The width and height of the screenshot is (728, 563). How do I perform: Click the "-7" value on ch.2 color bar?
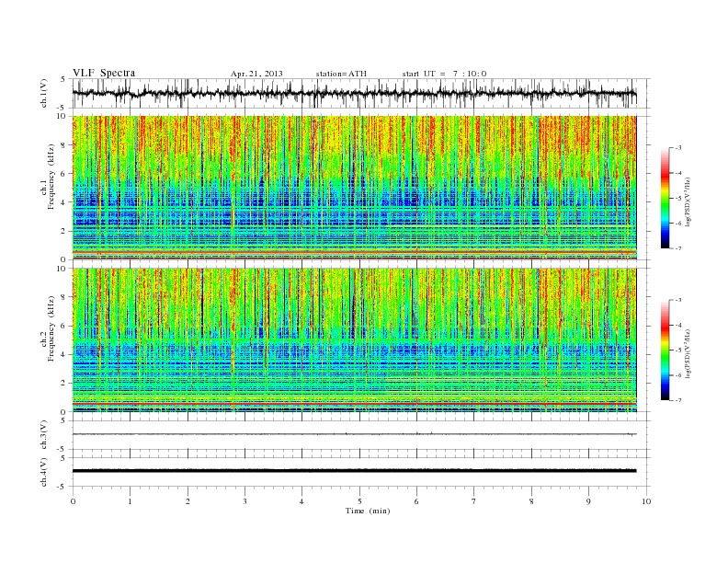677,400
